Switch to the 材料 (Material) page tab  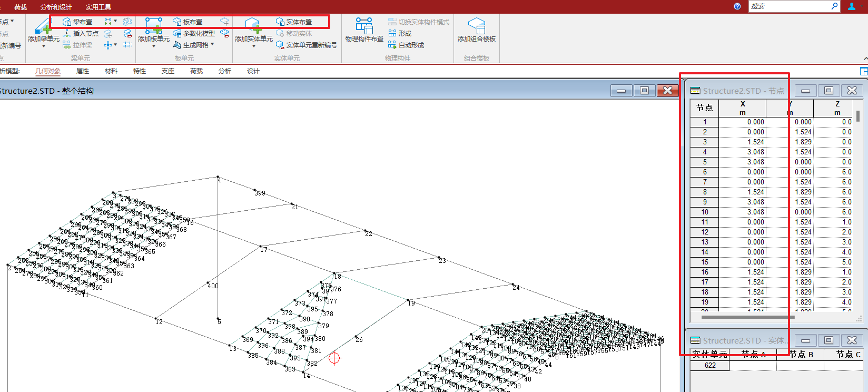(x=111, y=71)
